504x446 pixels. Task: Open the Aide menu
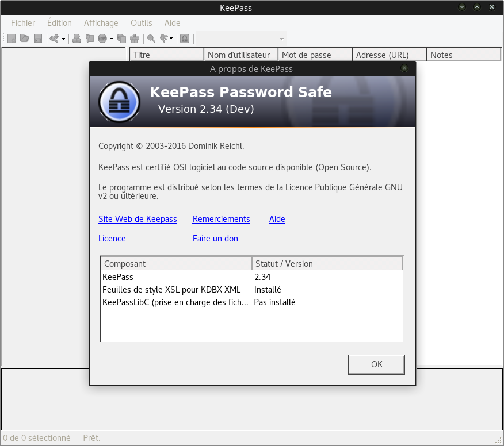[172, 23]
